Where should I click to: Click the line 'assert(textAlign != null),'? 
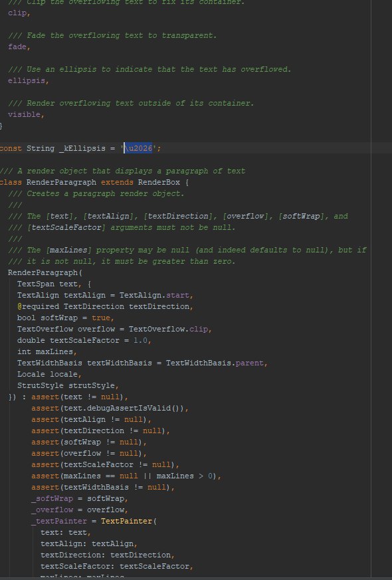click(91, 419)
